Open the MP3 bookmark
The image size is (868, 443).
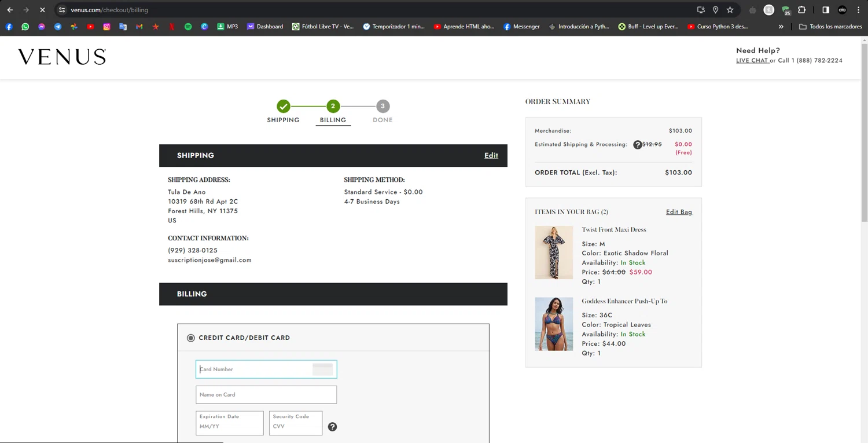(227, 27)
